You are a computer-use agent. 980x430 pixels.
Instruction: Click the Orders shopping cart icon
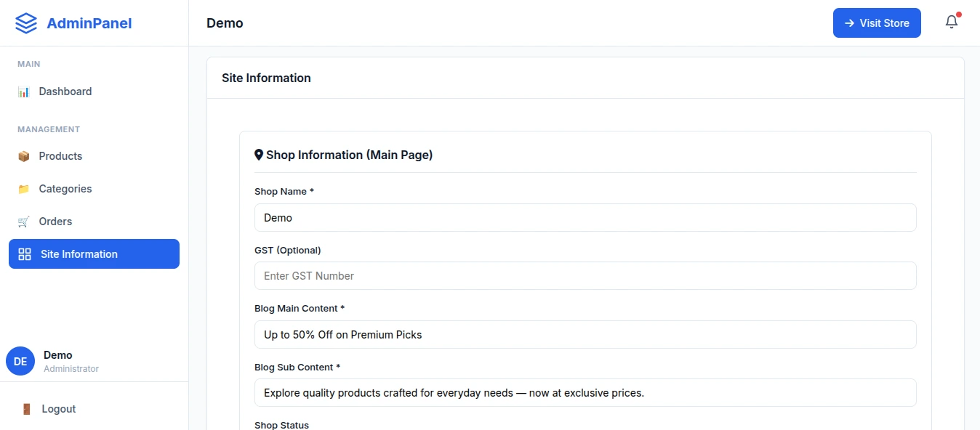[x=24, y=222]
